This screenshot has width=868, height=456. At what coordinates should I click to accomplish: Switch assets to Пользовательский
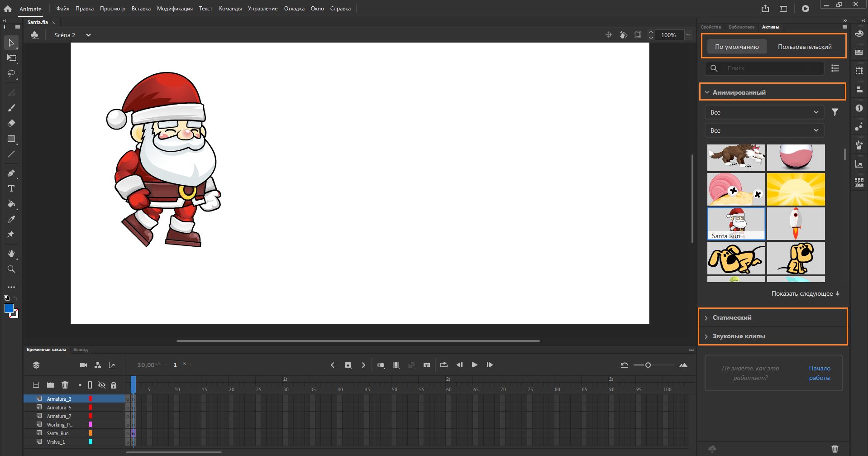pyautogui.click(x=805, y=47)
